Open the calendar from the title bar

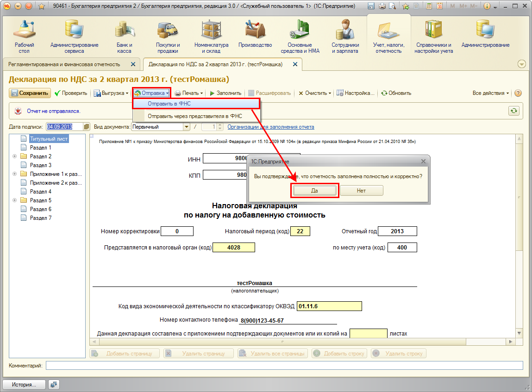point(440,6)
